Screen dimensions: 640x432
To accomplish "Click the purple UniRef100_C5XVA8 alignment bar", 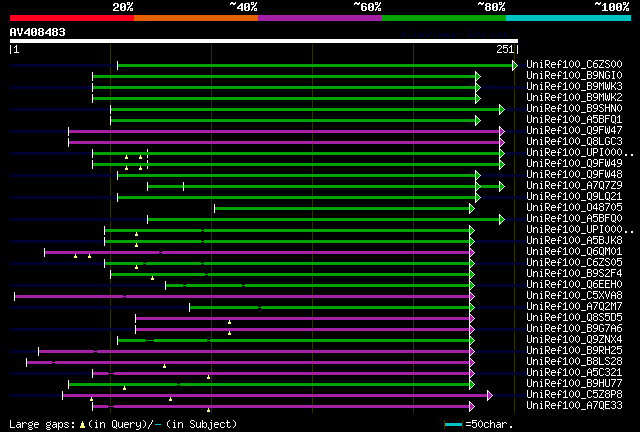I will tap(242, 296).
